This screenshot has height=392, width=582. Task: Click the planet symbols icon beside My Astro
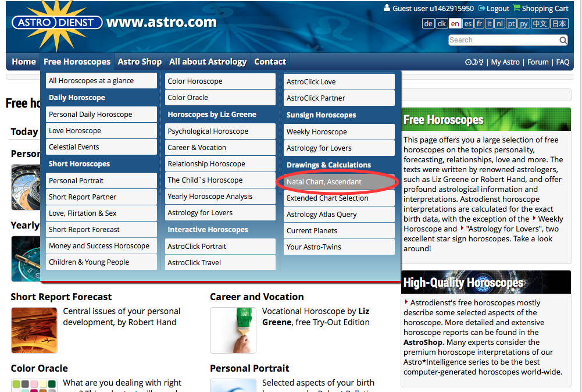click(474, 62)
